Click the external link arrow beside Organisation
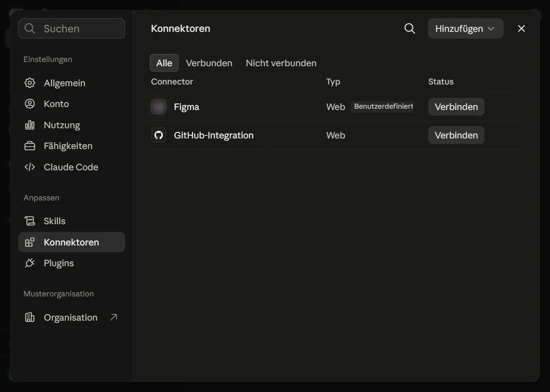550x392 pixels. tap(113, 318)
